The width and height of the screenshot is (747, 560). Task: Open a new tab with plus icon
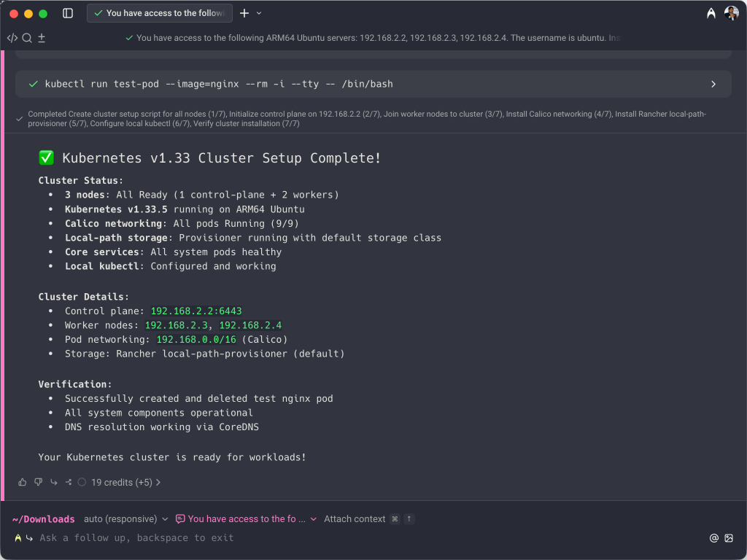pos(244,13)
